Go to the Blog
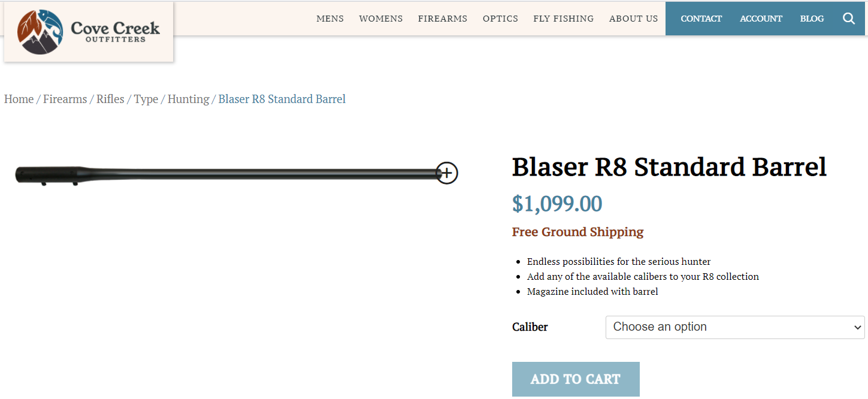The image size is (868, 399). [x=812, y=19]
